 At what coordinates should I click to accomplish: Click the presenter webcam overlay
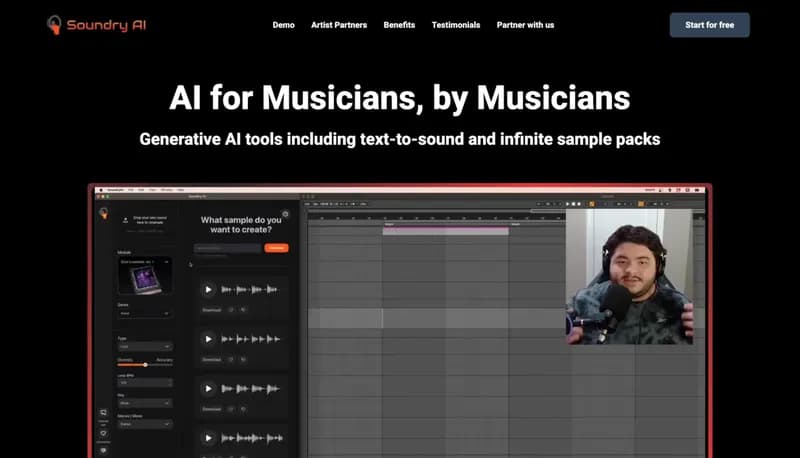tap(630, 277)
